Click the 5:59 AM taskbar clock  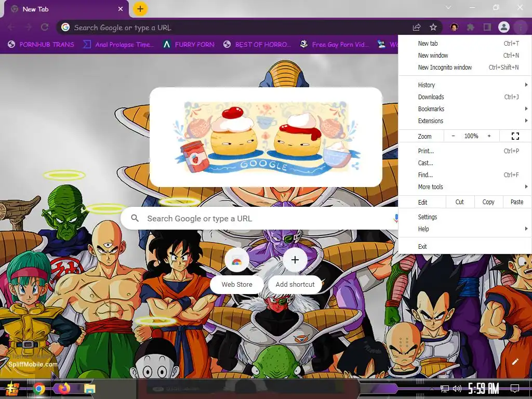pos(484,389)
